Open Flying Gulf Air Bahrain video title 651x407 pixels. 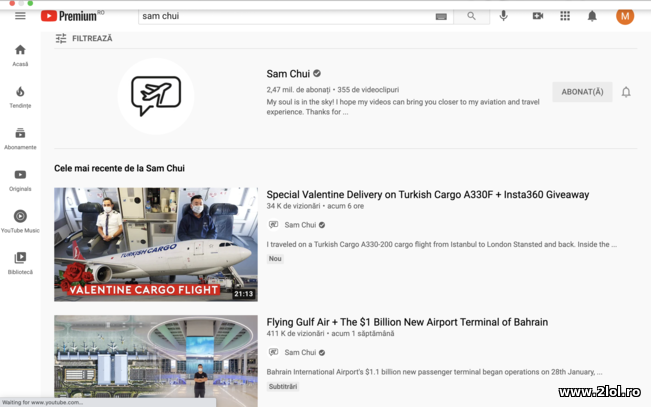406,322
